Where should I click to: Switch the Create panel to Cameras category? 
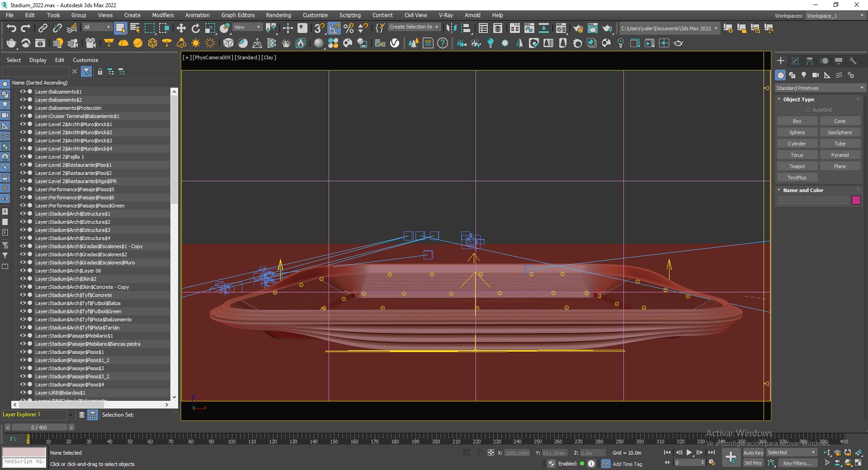pos(816,75)
